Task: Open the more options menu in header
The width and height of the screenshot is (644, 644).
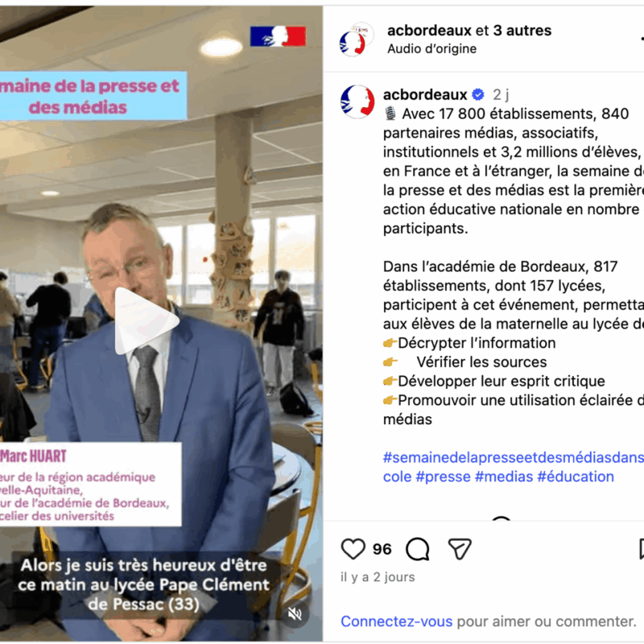Action: point(642,39)
